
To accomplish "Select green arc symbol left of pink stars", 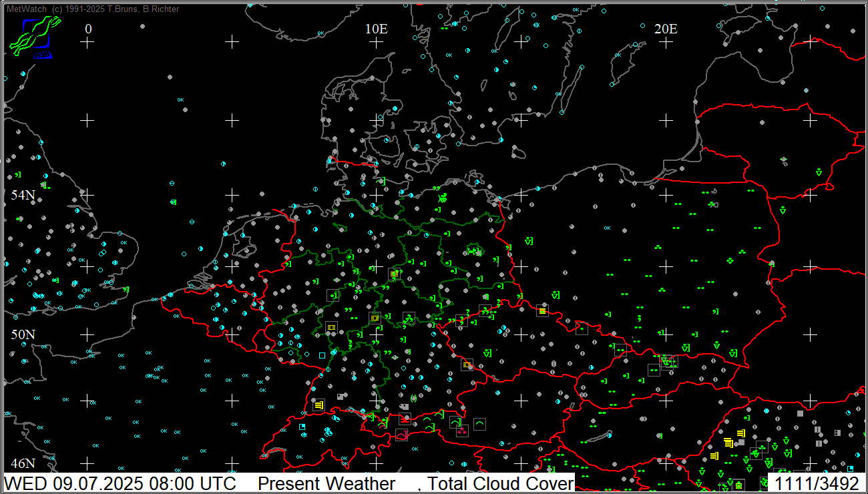I will pyautogui.click(x=455, y=422).
